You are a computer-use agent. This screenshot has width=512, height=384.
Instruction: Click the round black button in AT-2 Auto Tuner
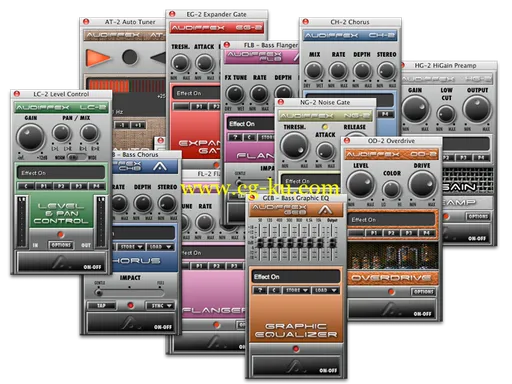click(130, 57)
